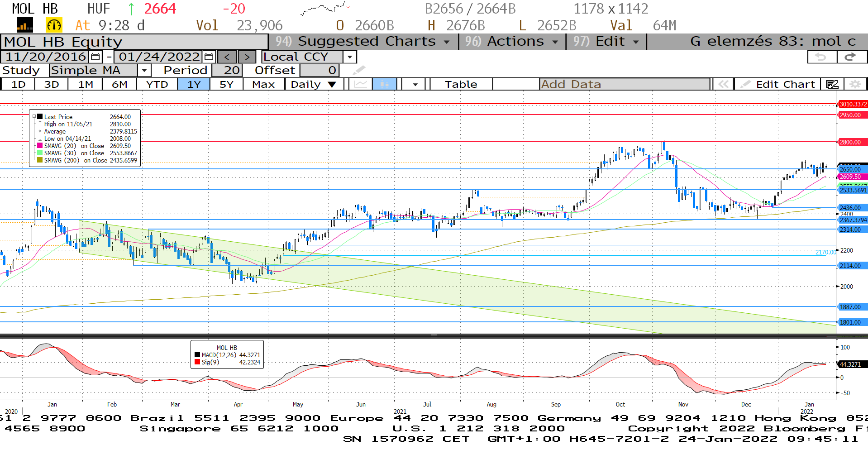Image resolution: width=868 pixels, height=464 pixels.
Task: Click the Offset value field
Action: (x=319, y=70)
